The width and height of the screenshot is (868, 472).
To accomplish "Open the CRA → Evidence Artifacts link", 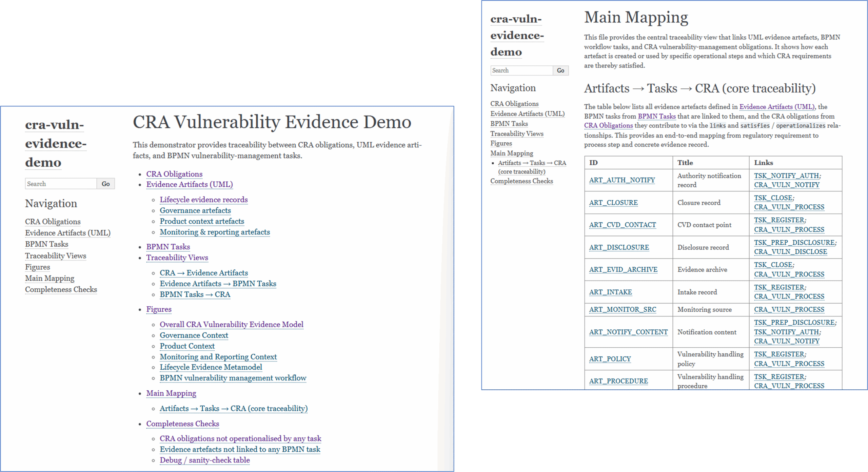I will [204, 273].
